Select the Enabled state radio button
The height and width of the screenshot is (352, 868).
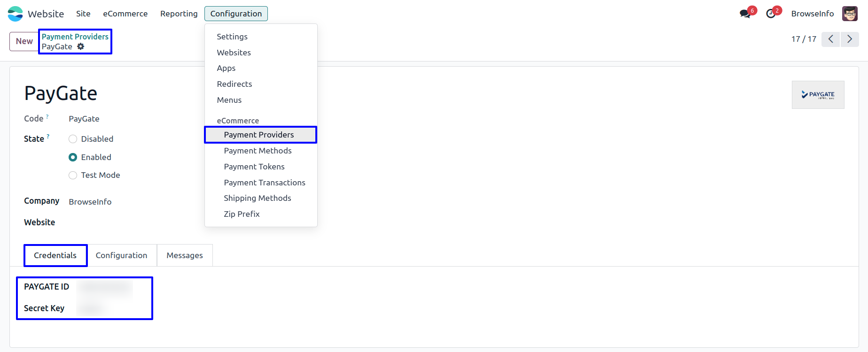(73, 157)
